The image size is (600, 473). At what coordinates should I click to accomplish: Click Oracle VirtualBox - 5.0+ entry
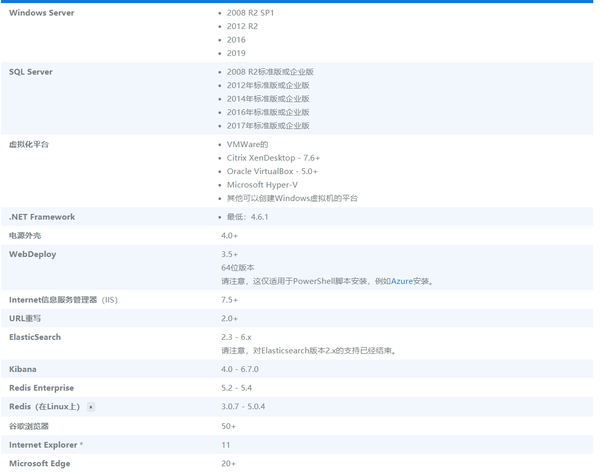(272, 171)
